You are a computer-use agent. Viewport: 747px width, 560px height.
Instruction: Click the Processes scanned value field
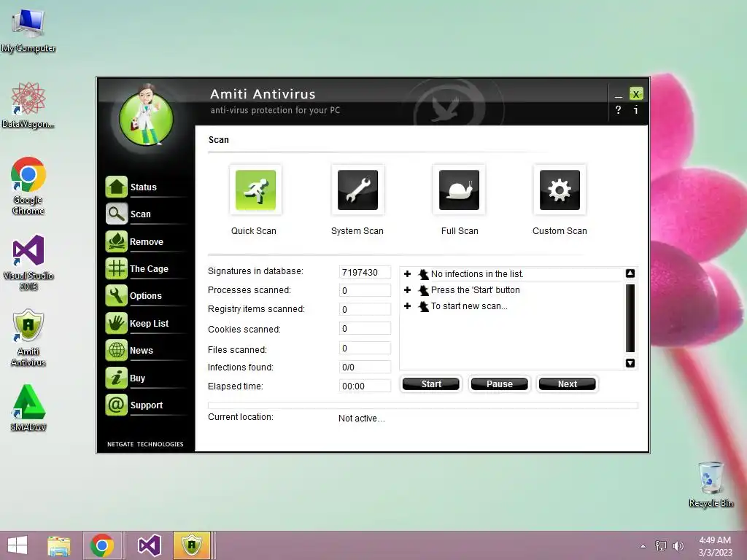point(365,290)
